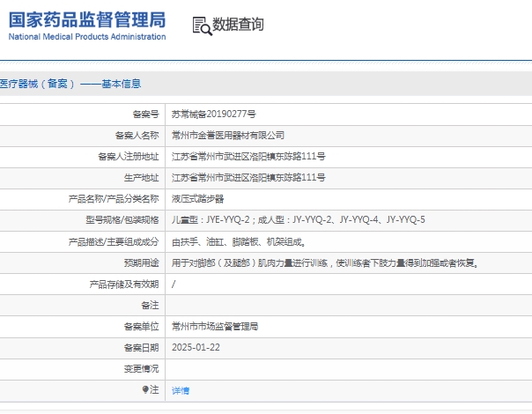The image size is (532, 414).
Task: Click the 变更情况 label
Action: [141, 368]
